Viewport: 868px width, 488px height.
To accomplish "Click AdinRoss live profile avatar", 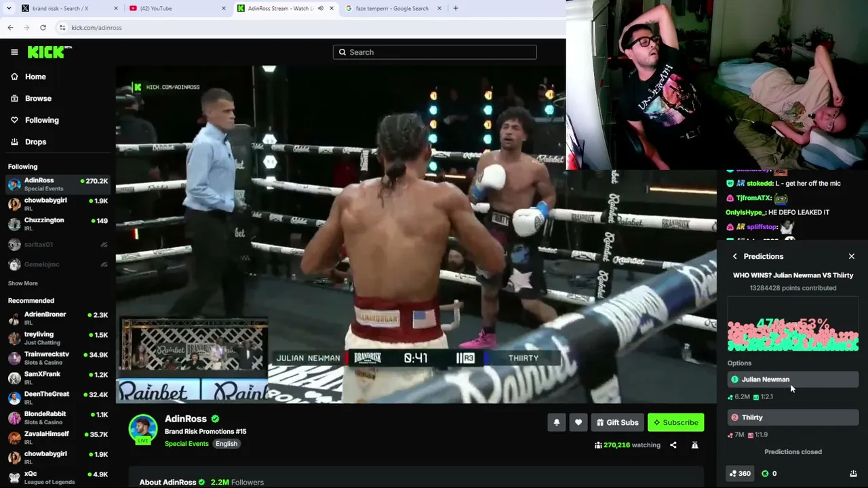I will point(143,429).
